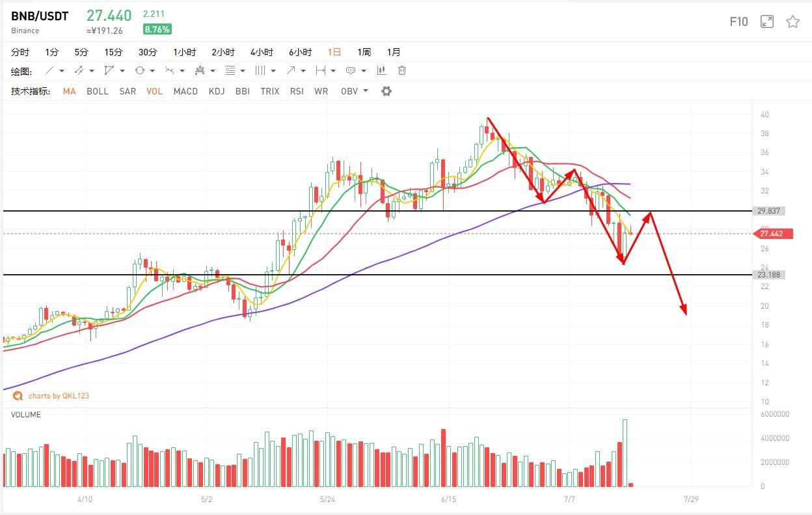Open wave tool dropdown arrow

[182, 71]
